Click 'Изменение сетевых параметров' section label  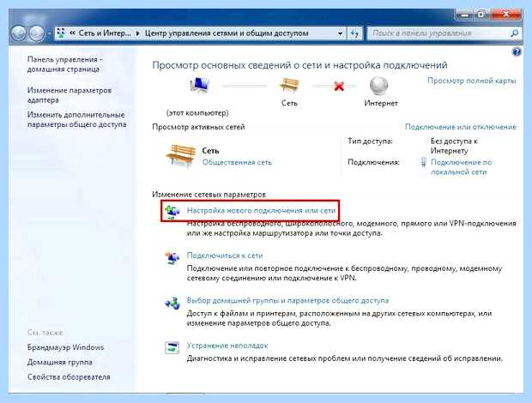[209, 195]
